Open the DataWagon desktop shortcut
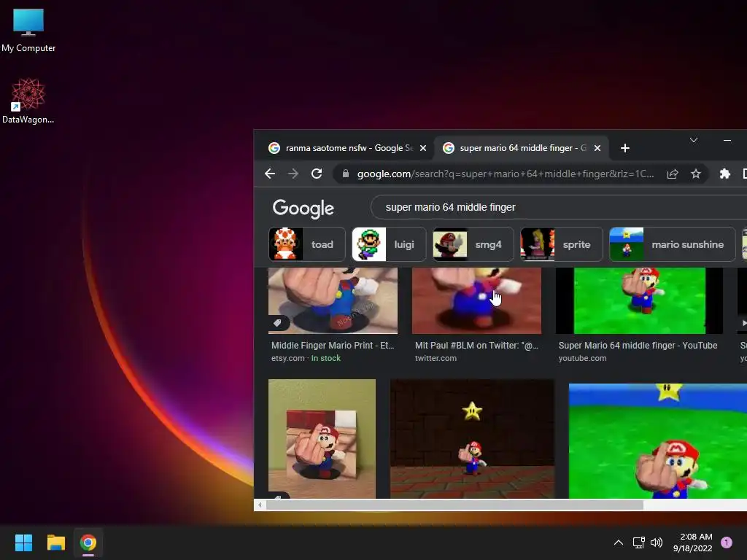The height and width of the screenshot is (560, 747). [28, 101]
